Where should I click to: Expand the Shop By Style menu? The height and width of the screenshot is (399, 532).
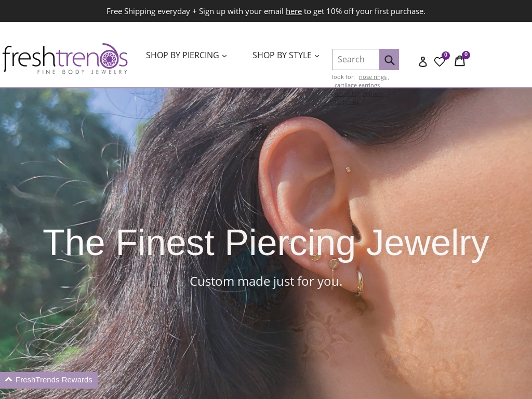(x=286, y=55)
